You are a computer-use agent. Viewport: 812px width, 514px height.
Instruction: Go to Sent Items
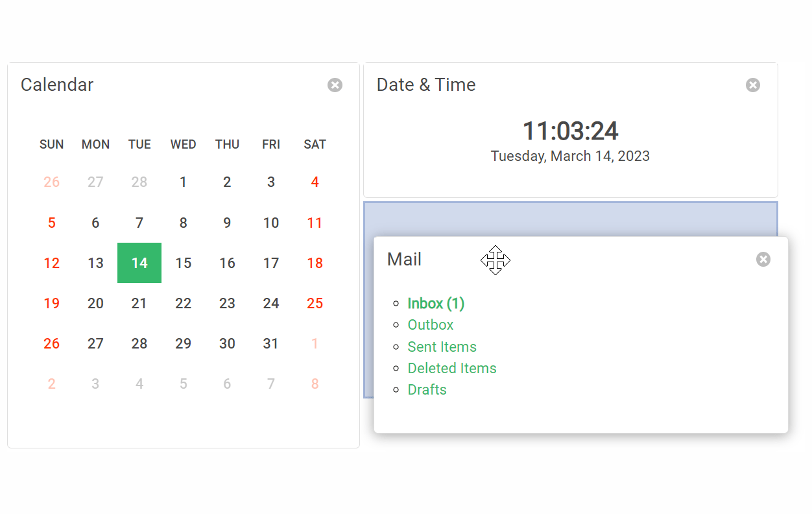pos(442,347)
